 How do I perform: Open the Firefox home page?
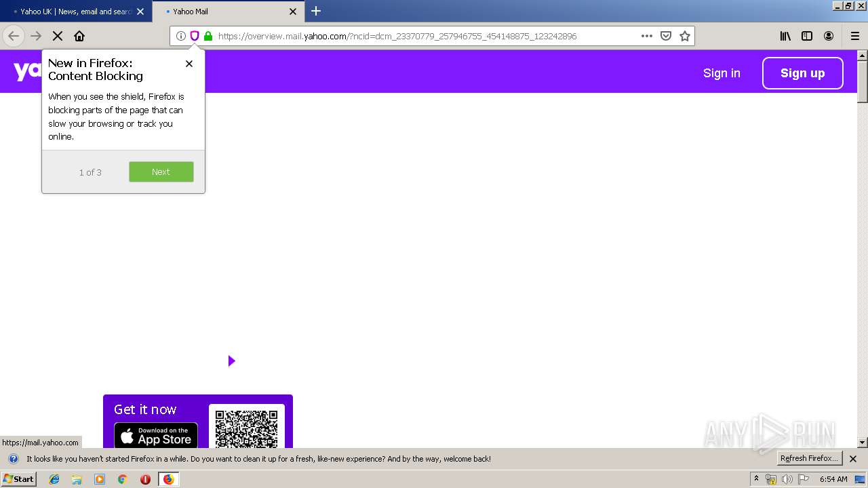coord(79,36)
